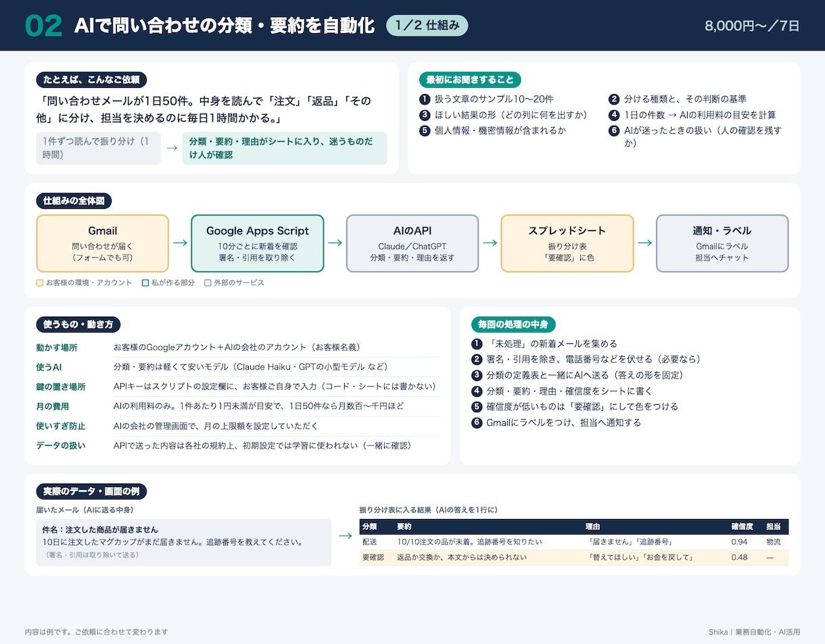Click the "1/2 仕組み" pill badge

pyautogui.click(x=427, y=26)
